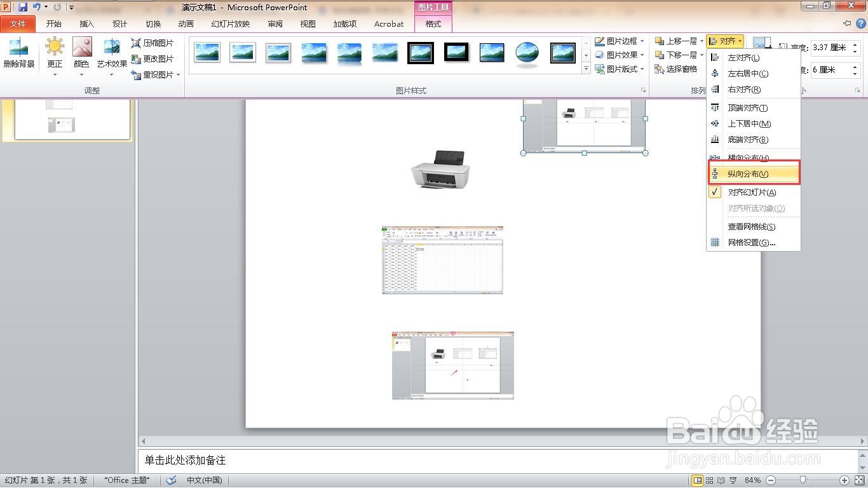Choose 纵向分布 distribute vertically
This screenshot has width=868, height=488.
(x=754, y=173)
